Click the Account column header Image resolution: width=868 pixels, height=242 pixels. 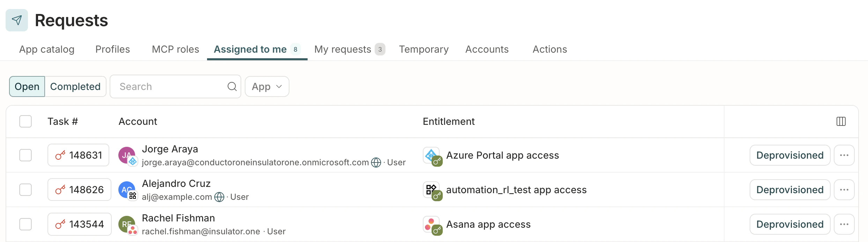(138, 121)
